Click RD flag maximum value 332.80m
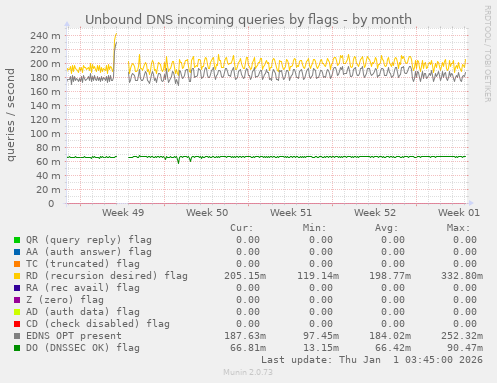This screenshot has height=383, width=497. pos(462,276)
